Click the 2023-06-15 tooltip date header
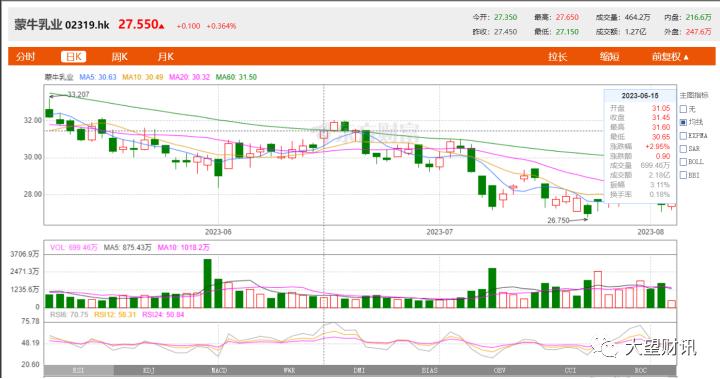This screenshot has height=379, width=720. (x=640, y=96)
